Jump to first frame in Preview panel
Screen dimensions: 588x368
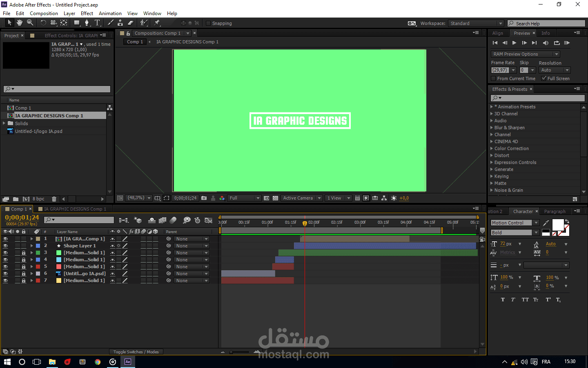click(495, 43)
